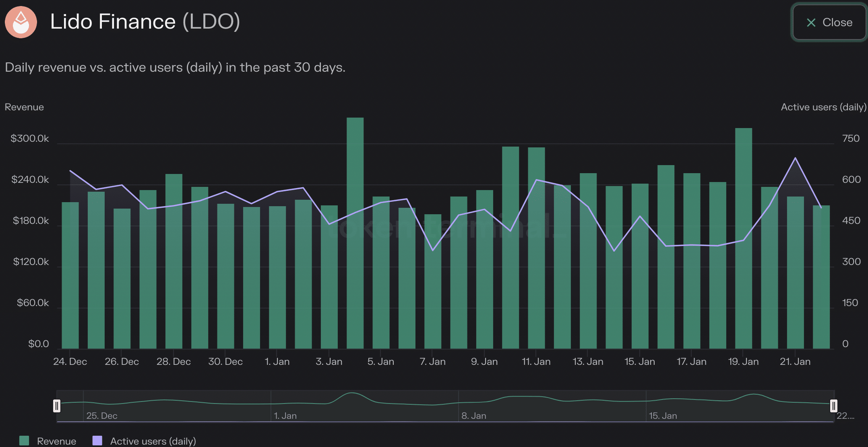Click the navigator area near 25. Dec

(x=102, y=416)
